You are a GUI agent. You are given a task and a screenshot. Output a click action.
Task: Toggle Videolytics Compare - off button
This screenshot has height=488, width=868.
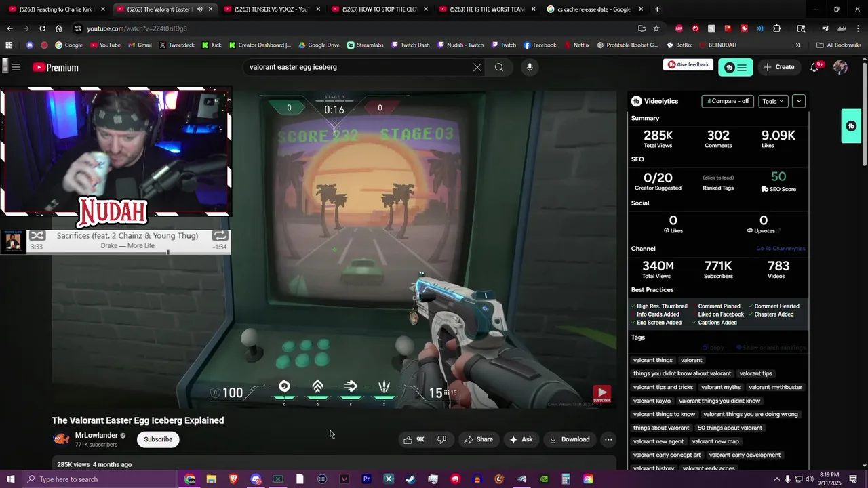click(x=728, y=101)
